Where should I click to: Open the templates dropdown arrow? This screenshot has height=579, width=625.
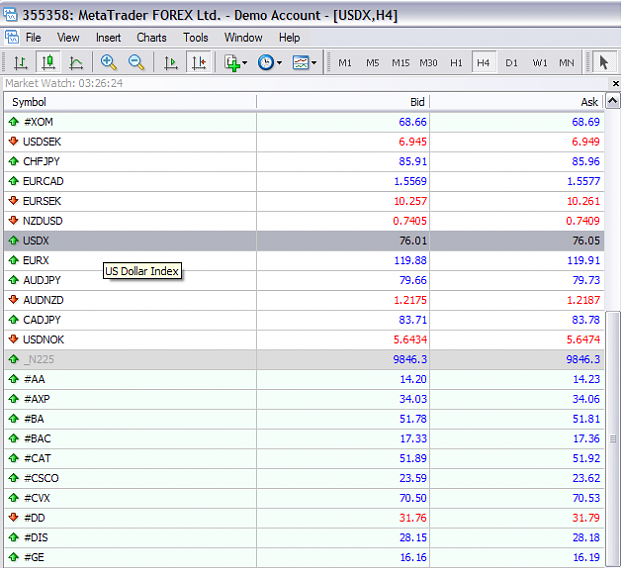point(314,63)
